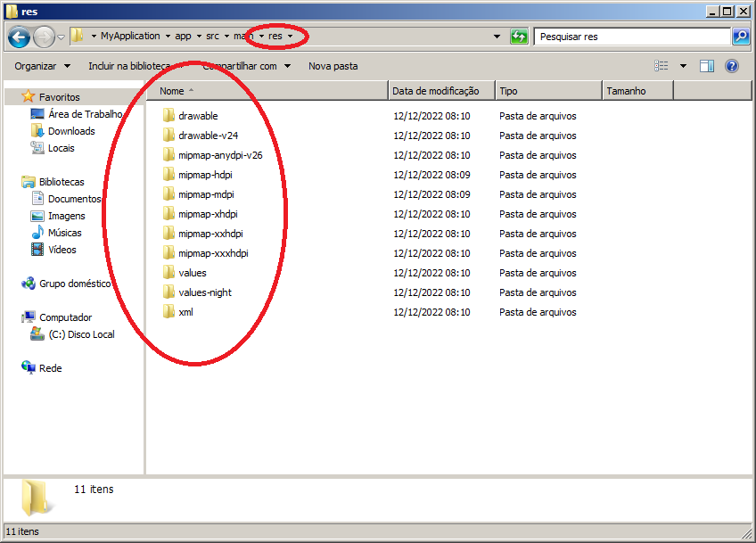Screen dimensions: 756x543
Task: Select the values-night folder
Action: tap(204, 292)
